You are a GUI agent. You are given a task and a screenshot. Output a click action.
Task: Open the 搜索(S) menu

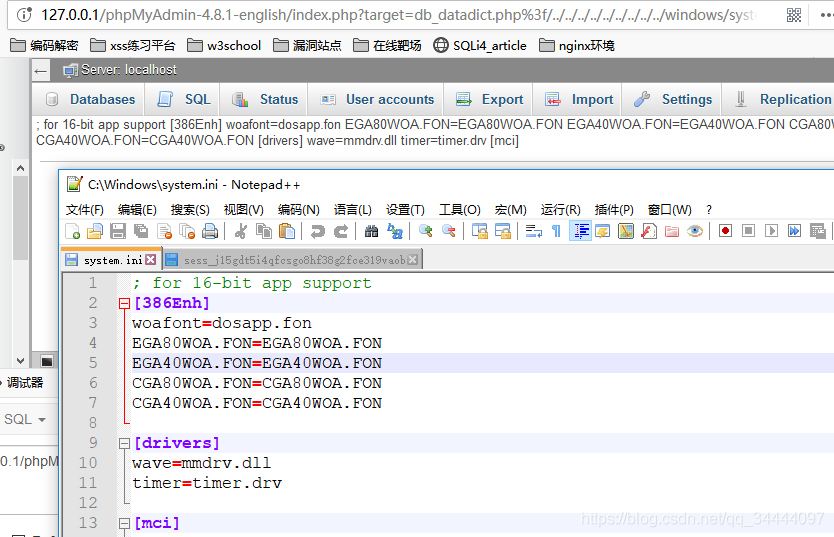click(190, 210)
